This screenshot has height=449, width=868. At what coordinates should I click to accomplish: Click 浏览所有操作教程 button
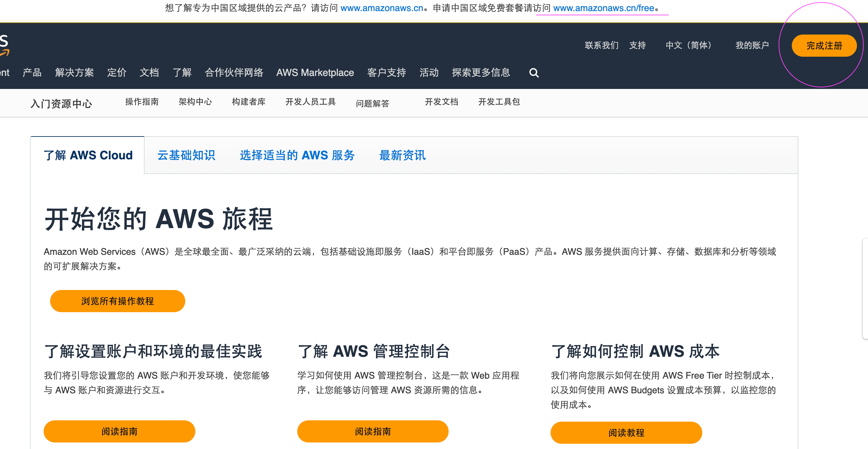[x=118, y=301]
